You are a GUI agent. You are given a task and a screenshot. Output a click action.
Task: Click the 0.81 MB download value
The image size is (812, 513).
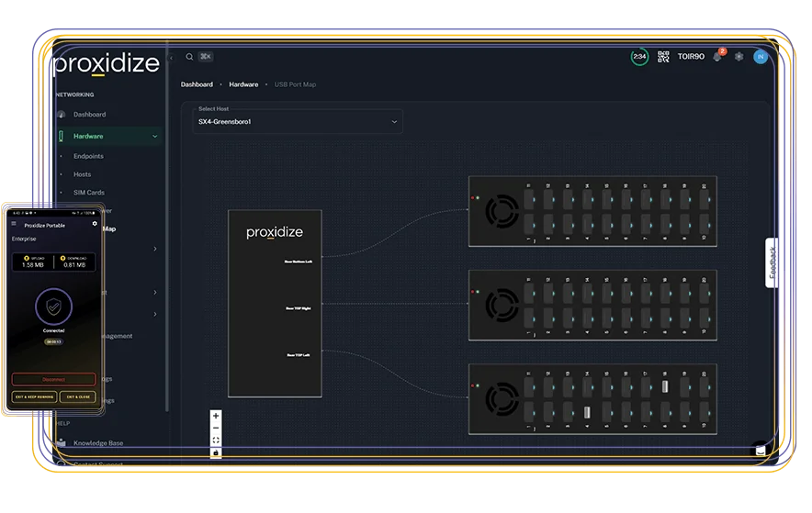click(x=74, y=265)
